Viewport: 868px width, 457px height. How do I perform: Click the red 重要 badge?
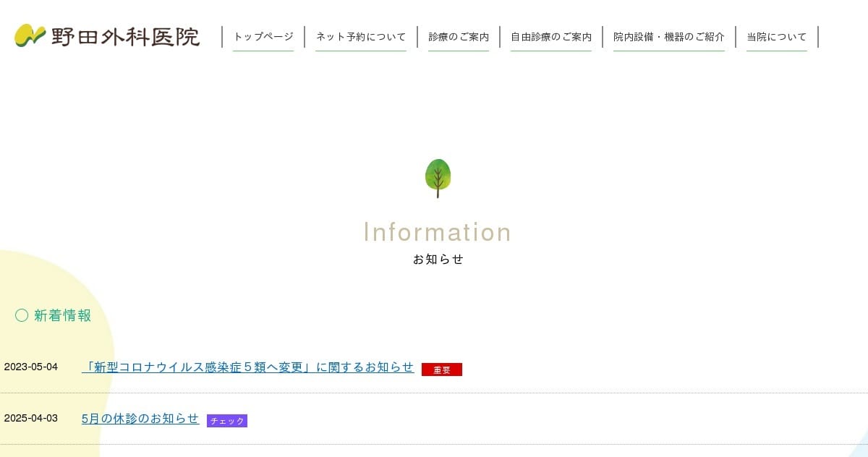click(441, 370)
